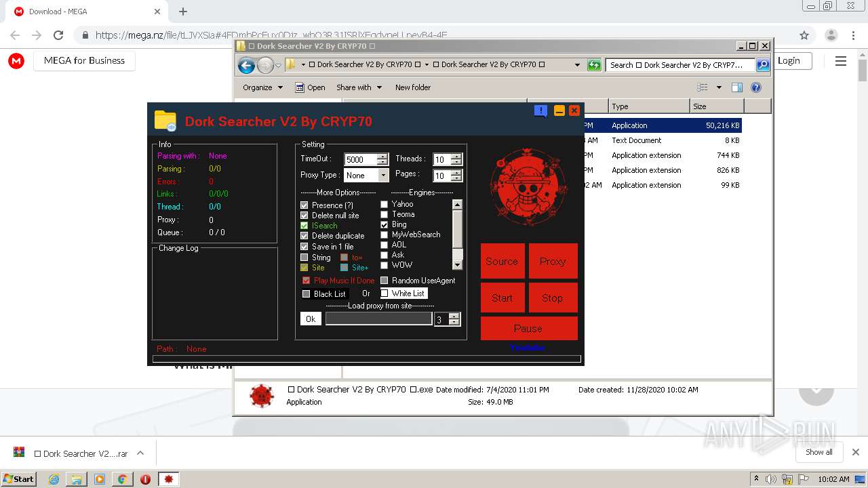Click New folder in Explorer toolbar
This screenshot has width=868, height=488.
point(413,87)
